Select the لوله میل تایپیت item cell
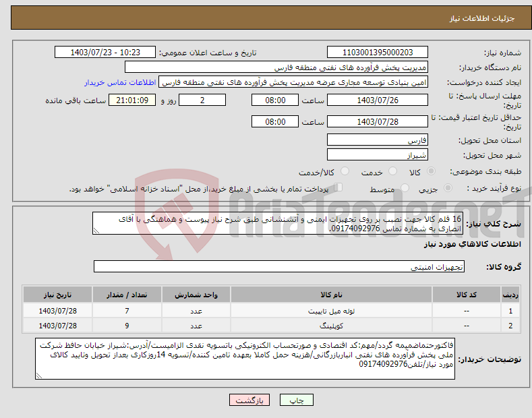The width and height of the screenshot is (532, 418). click(x=331, y=311)
